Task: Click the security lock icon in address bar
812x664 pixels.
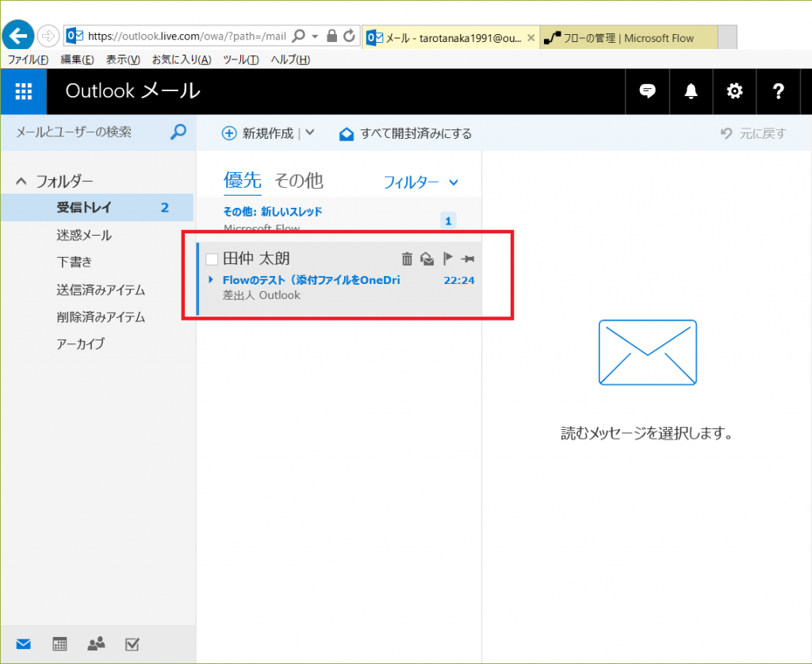Action: pyautogui.click(x=332, y=36)
